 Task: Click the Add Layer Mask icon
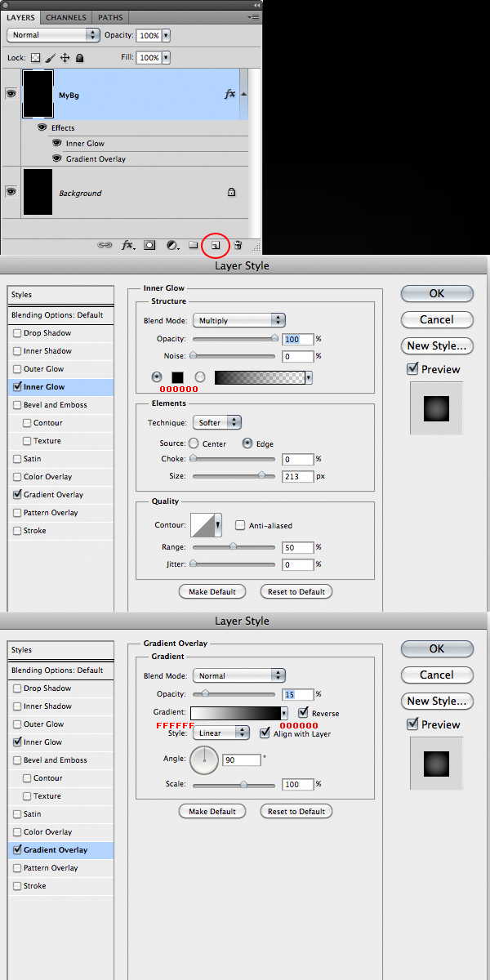pos(150,244)
